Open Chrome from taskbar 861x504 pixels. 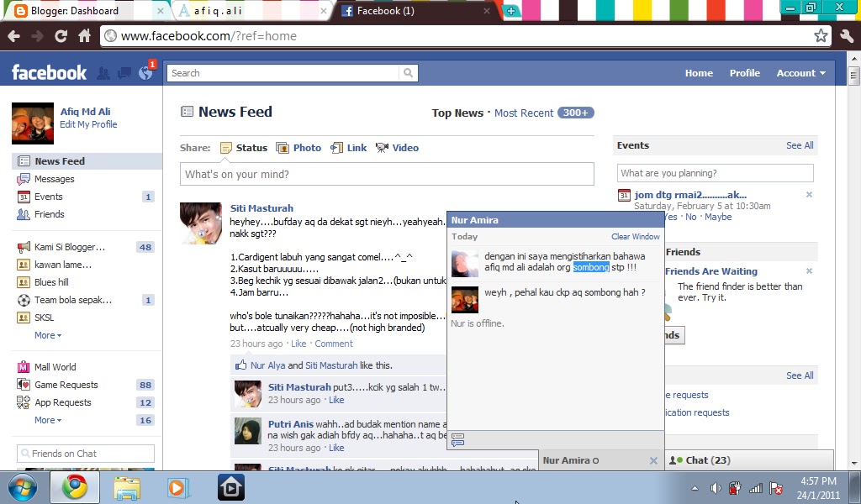click(75, 487)
